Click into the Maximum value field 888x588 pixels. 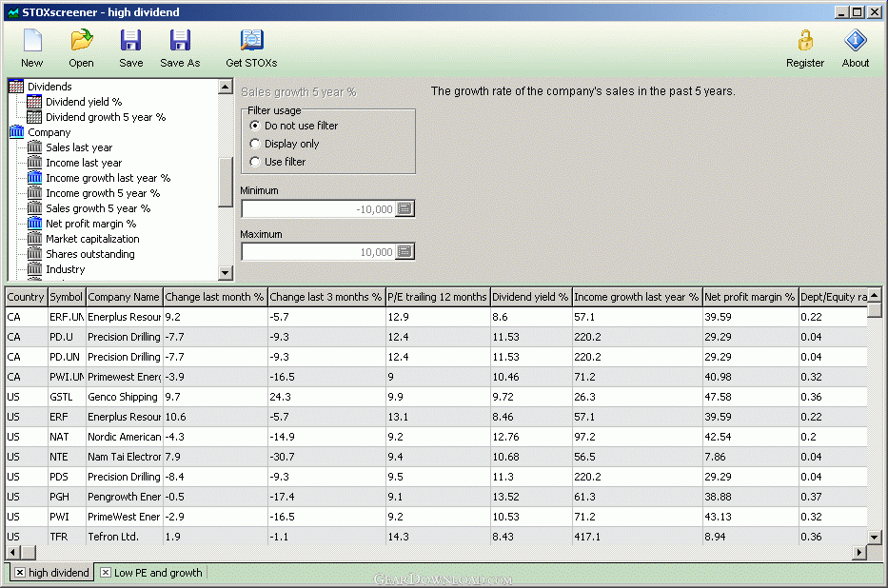319,252
